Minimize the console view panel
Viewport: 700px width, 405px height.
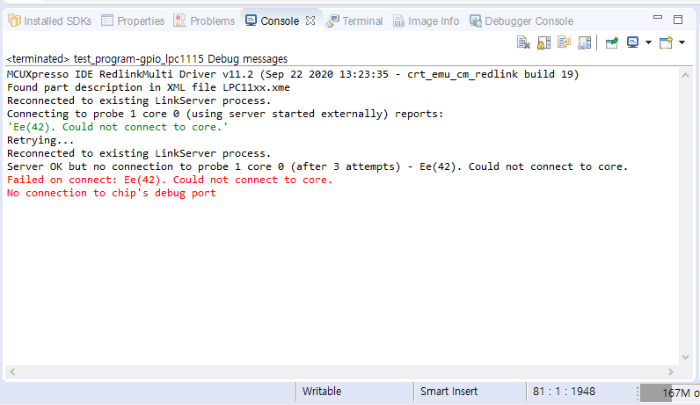pos(658,18)
